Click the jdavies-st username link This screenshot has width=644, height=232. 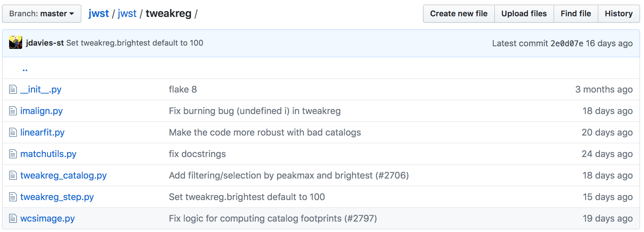click(x=45, y=43)
